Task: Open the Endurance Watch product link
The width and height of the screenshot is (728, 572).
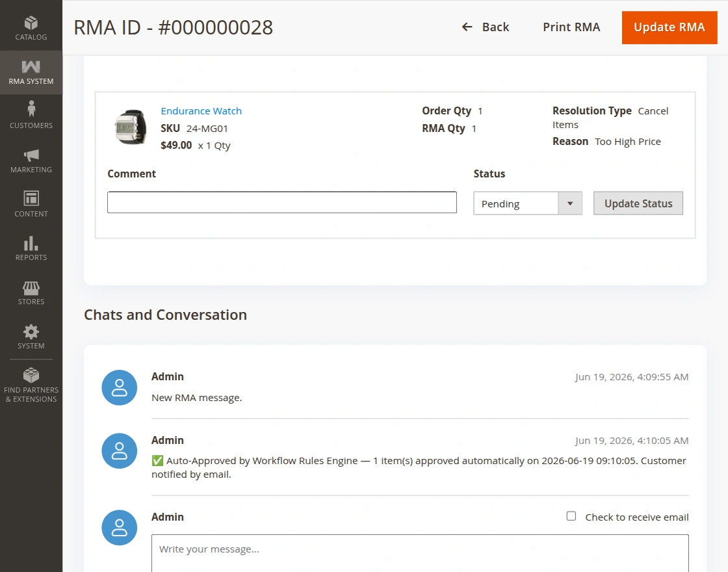Action: pos(201,111)
